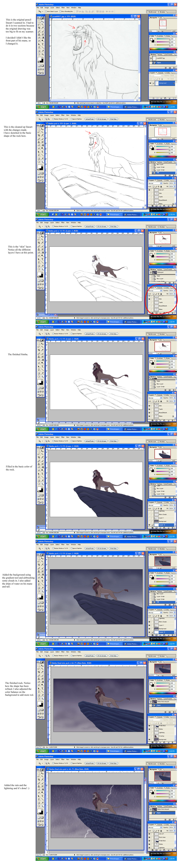This screenshot has height=868, width=181.
Task: Select the Hand tool in added-background screenshot
Action: (39, 591)
